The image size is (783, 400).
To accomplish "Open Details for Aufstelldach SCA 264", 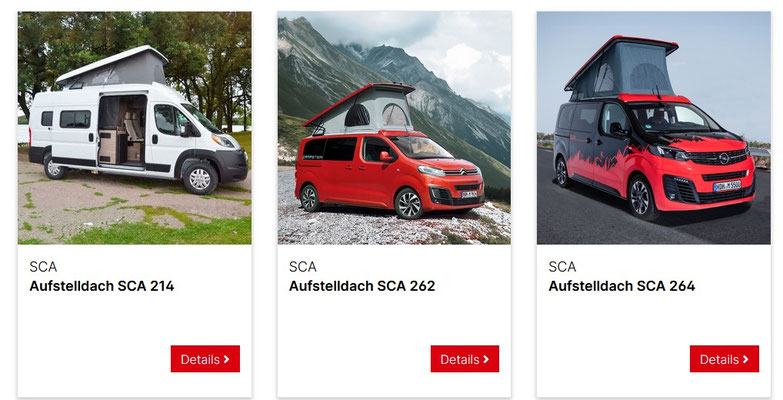I will tap(724, 359).
